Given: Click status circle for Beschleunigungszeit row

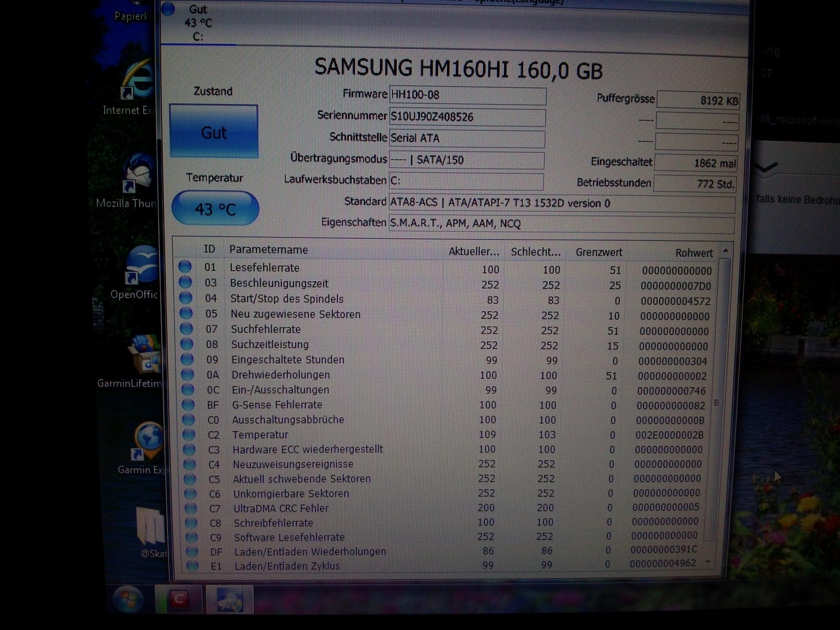Looking at the screenshot, I should [x=186, y=282].
